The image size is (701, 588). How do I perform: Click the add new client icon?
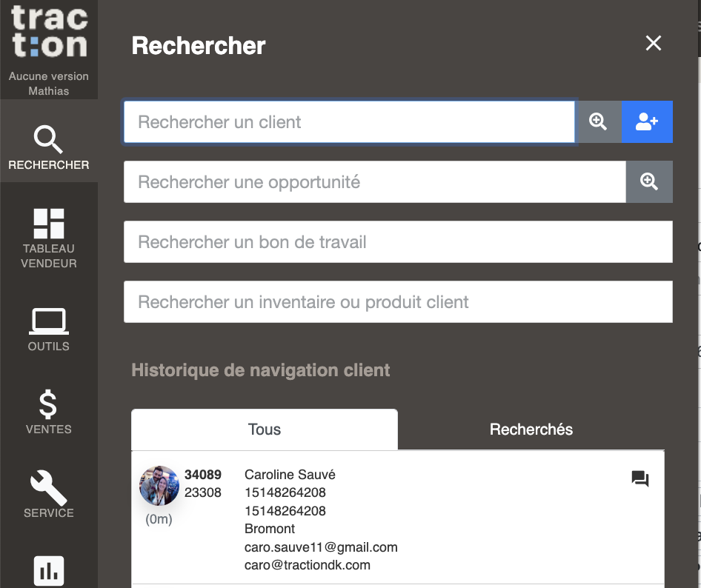(x=647, y=122)
